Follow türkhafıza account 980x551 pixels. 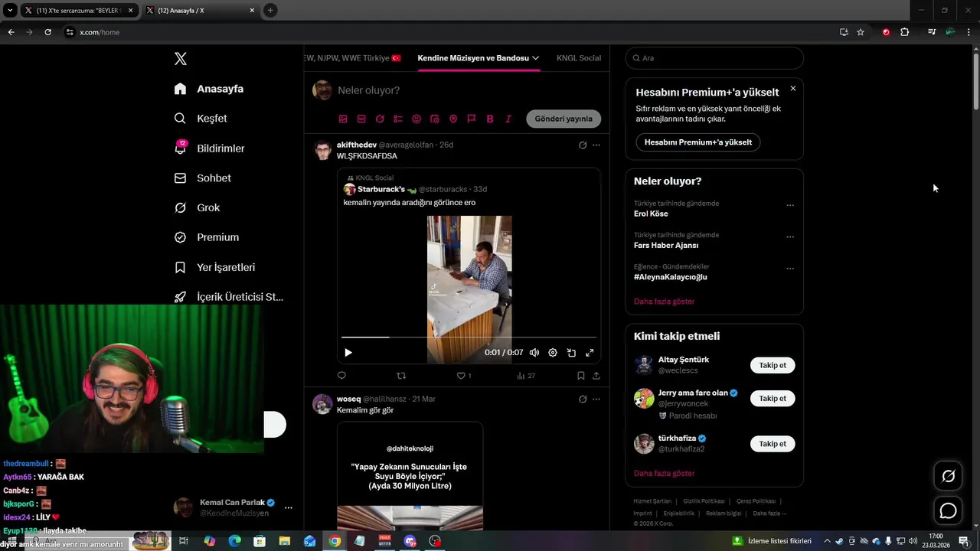[x=773, y=444]
